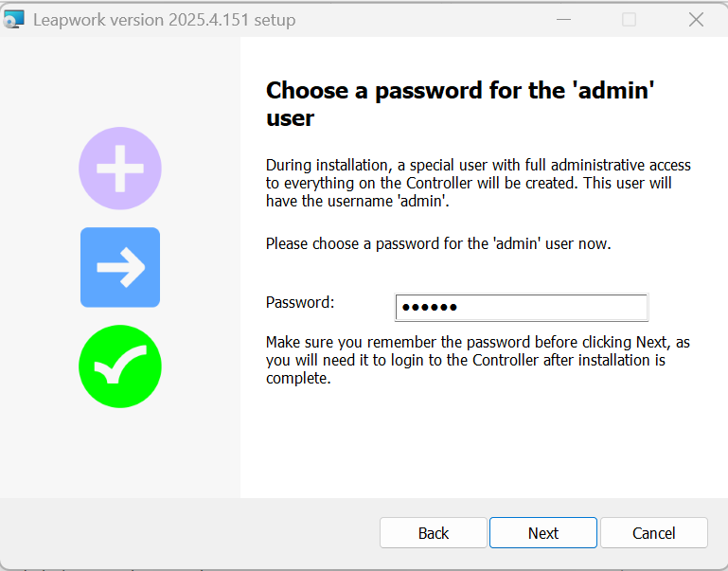This screenshot has width=728, height=571.
Task: Click empty space in the bottom button bar
Action: [x=189, y=533]
